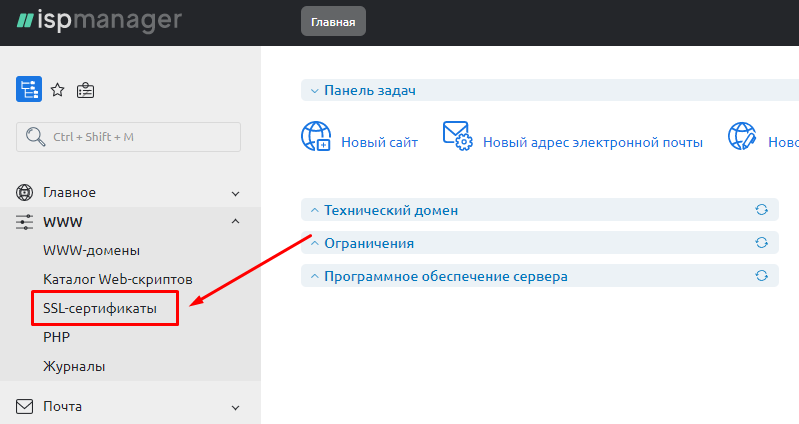This screenshot has width=799, height=424.
Task: Open WWW-домены menu item
Action: click(92, 250)
